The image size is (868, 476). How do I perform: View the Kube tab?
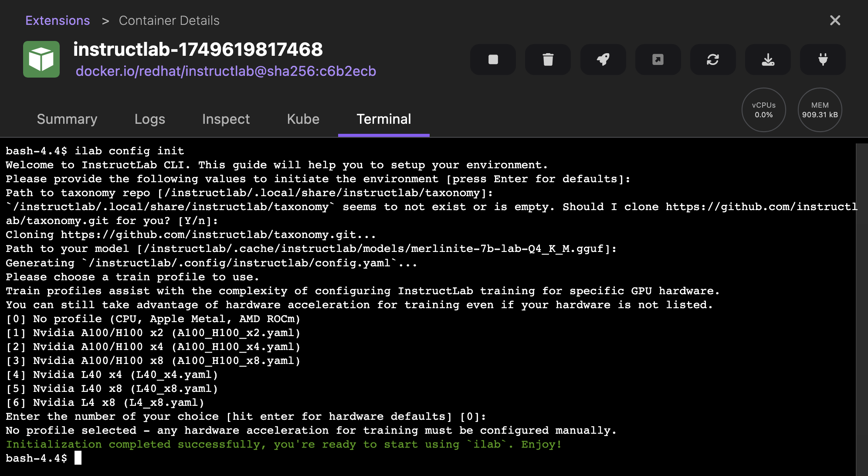[x=303, y=119]
